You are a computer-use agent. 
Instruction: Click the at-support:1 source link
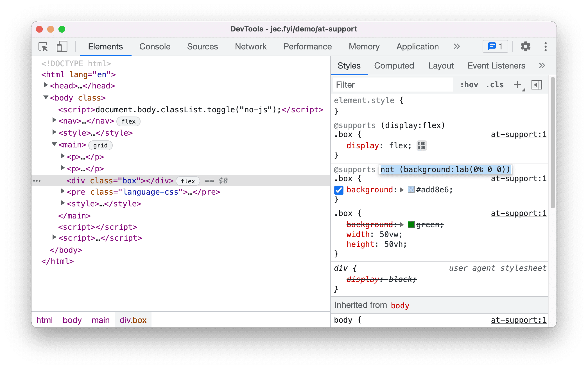point(518,135)
